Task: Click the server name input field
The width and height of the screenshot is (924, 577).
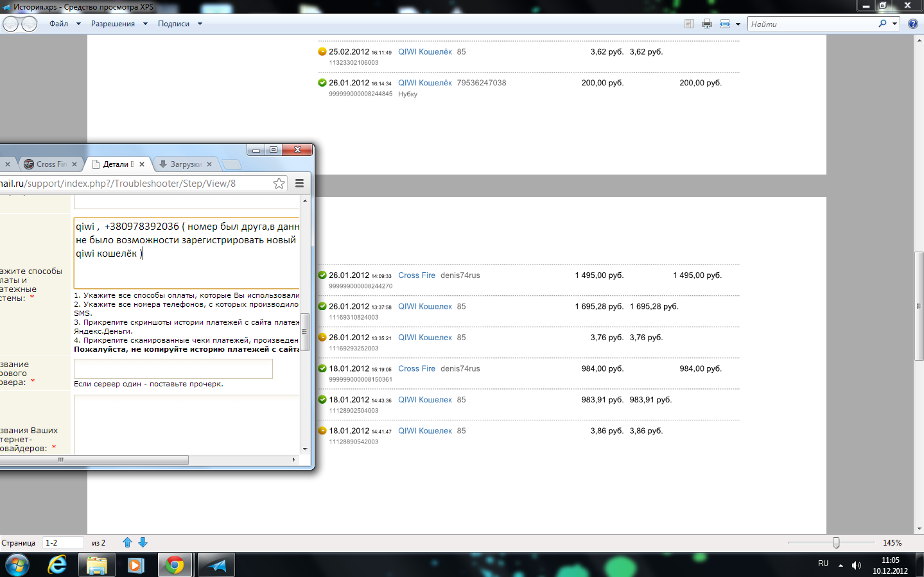Action: click(173, 369)
